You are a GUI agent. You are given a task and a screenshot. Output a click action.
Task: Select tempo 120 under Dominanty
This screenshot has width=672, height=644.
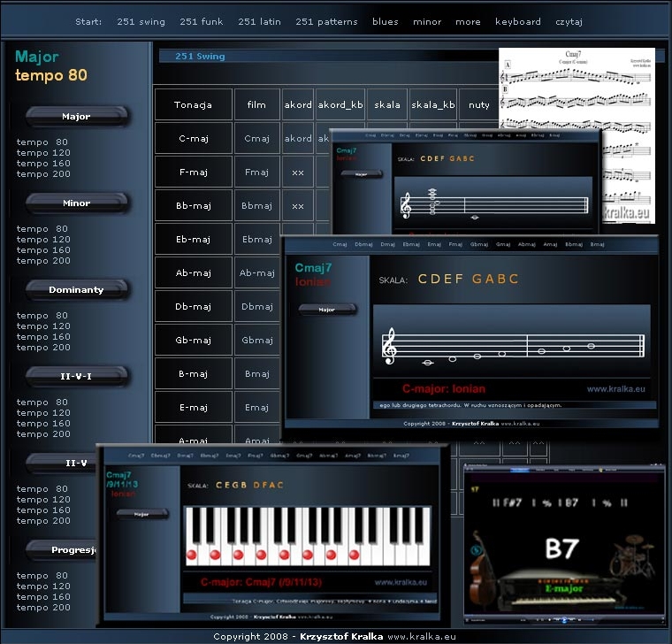tap(43, 326)
